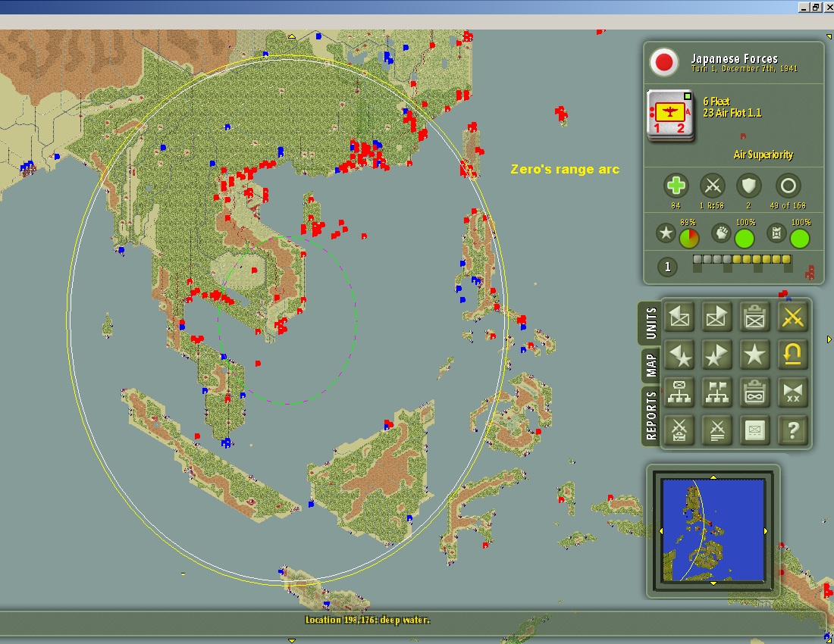This screenshot has height=644, width=834.
Task: Click the plain star formation button
Action: coord(754,355)
